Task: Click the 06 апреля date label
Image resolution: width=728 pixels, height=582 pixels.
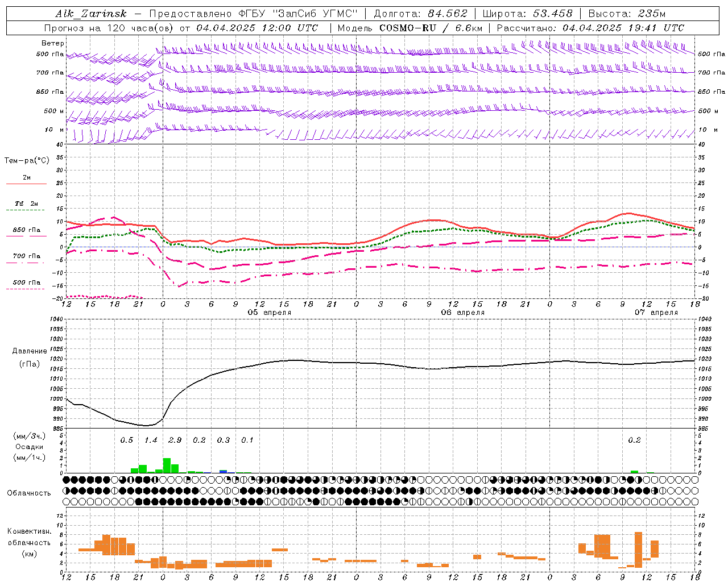Action: tap(463, 313)
